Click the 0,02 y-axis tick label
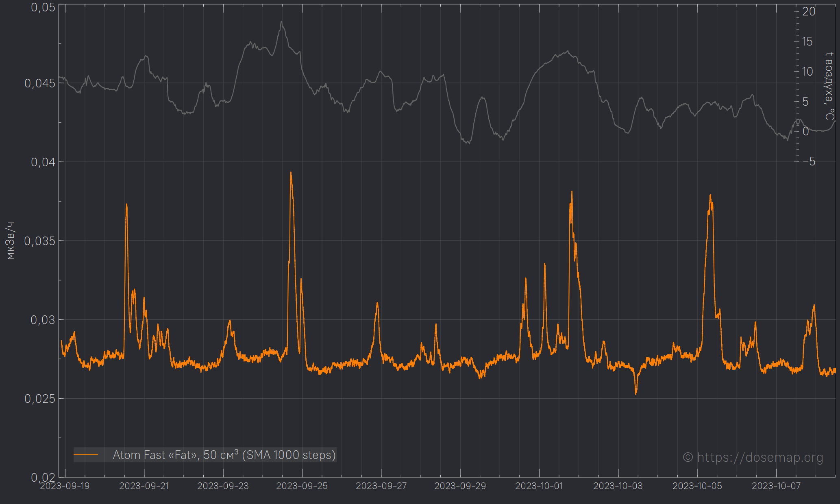The image size is (840, 504). (x=43, y=477)
